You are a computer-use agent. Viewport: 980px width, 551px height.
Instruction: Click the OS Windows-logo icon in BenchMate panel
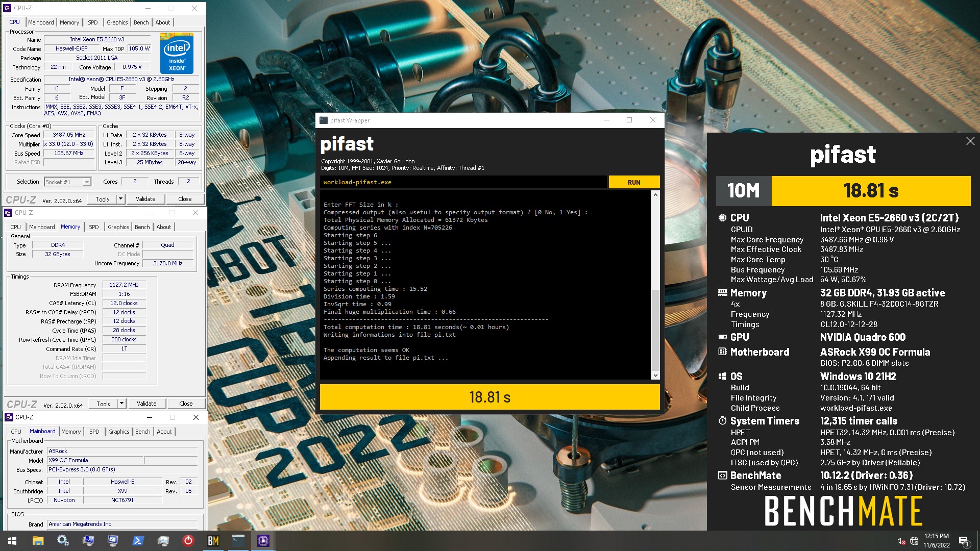point(722,377)
